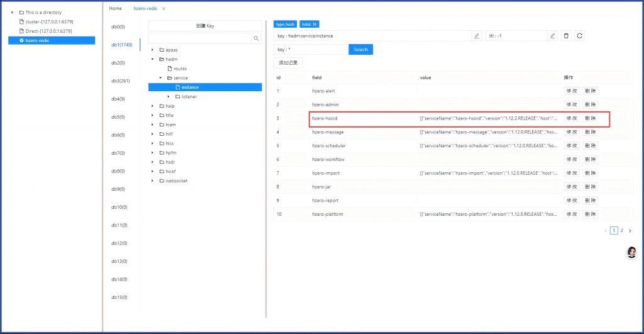Click the 'key : *' filter input field
The width and height of the screenshot is (644, 334).
pyautogui.click(x=311, y=49)
